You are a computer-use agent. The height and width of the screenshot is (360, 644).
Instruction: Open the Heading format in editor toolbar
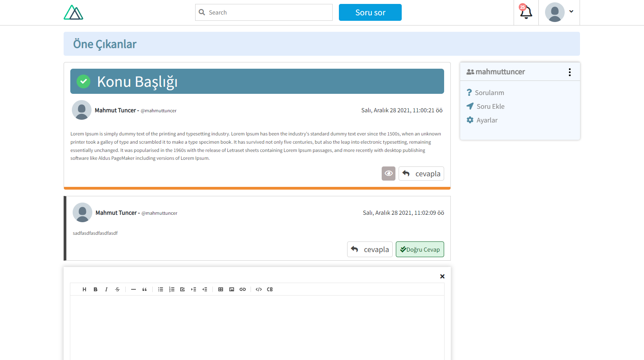[84, 289]
